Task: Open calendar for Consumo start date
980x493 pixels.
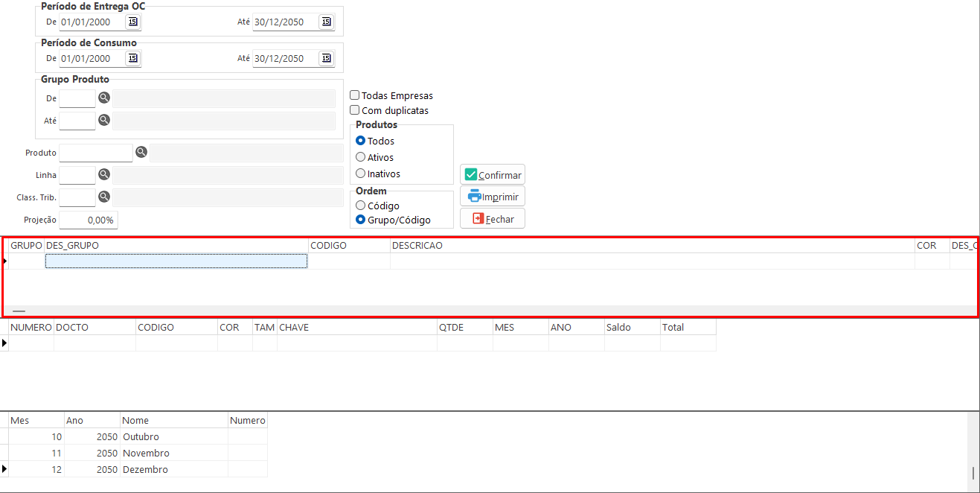Action: click(x=132, y=58)
